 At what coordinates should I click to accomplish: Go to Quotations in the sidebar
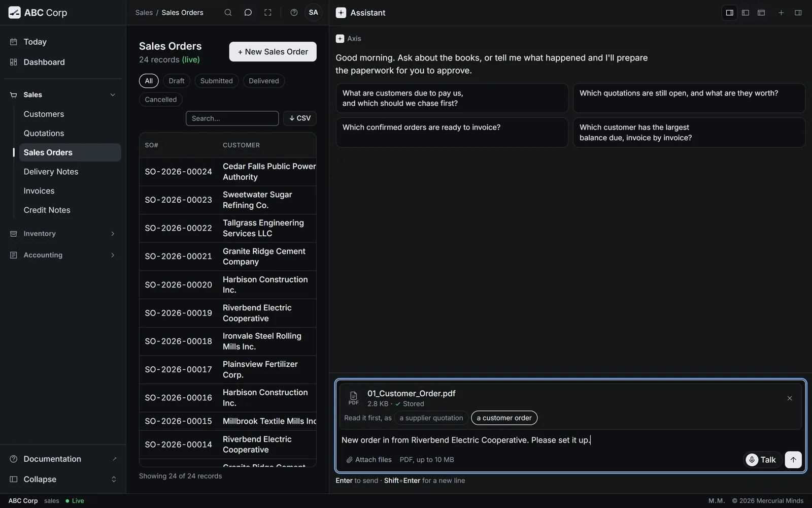[x=70, y=134]
